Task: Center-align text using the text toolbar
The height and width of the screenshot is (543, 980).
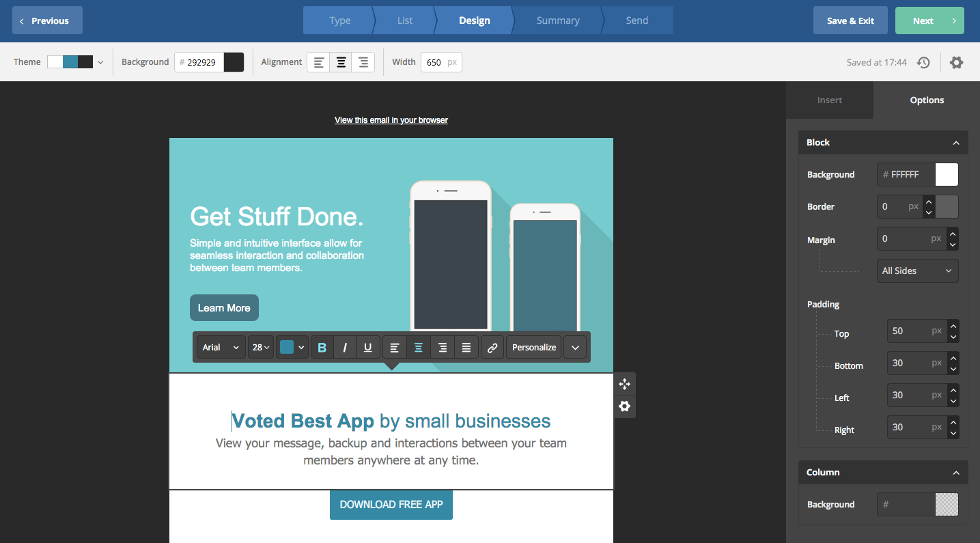Action: click(x=418, y=347)
